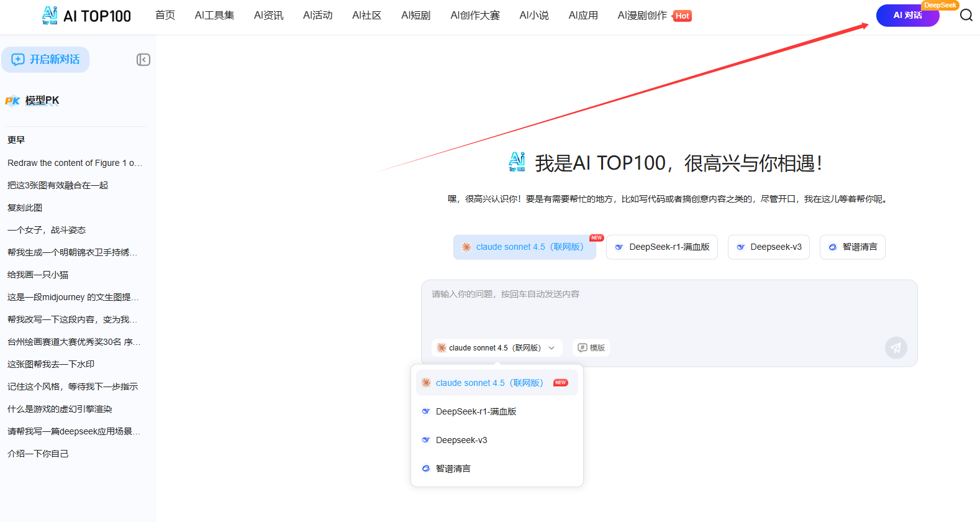Click the send message paper-plane icon

coord(896,347)
